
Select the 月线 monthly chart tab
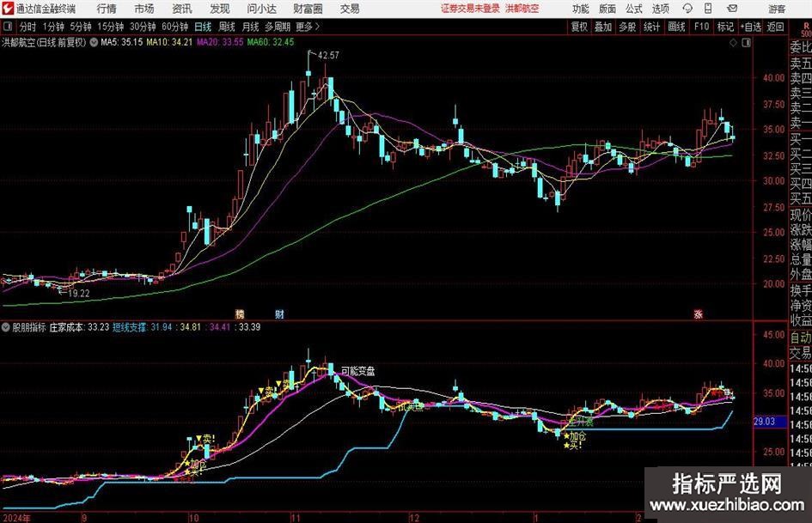pyautogui.click(x=250, y=27)
